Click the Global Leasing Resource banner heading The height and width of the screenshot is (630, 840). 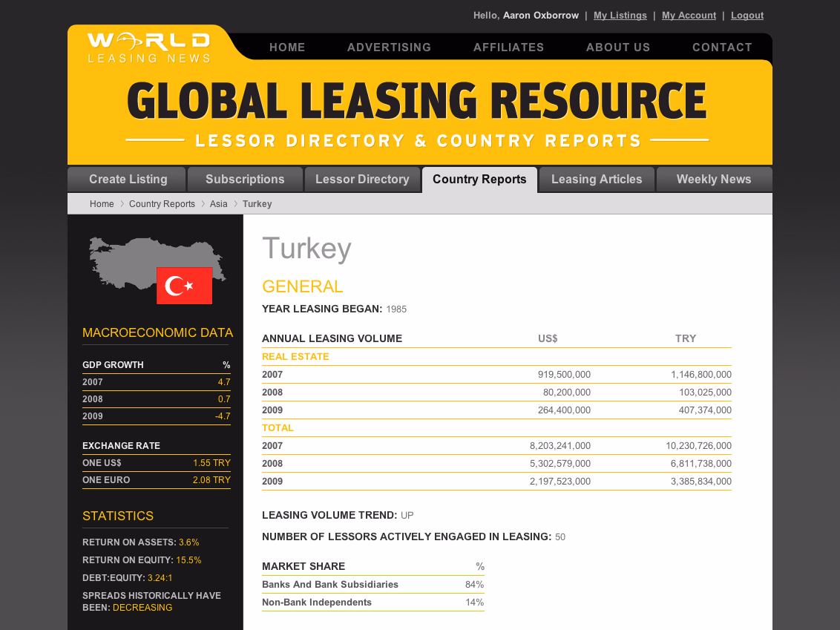(x=417, y=101)
